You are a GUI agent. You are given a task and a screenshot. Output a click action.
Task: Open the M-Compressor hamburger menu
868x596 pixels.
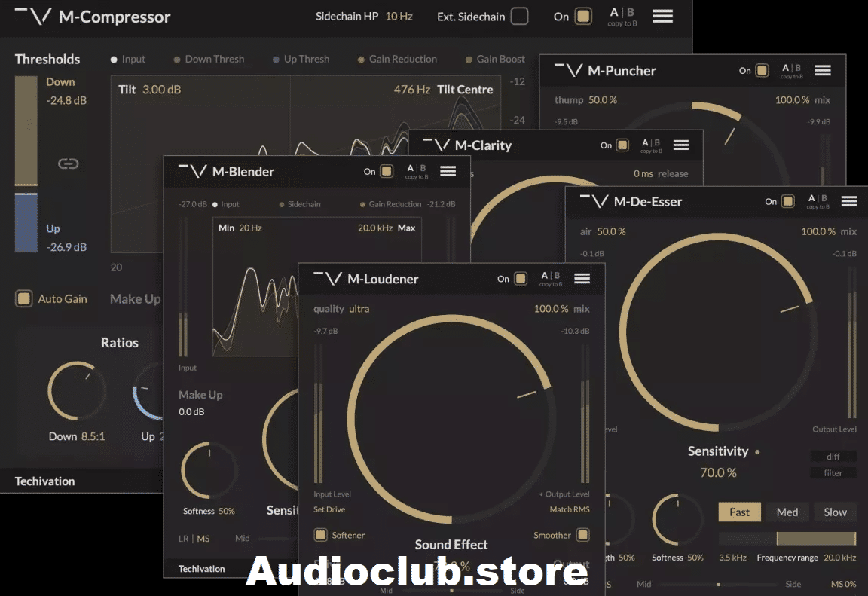662,16
